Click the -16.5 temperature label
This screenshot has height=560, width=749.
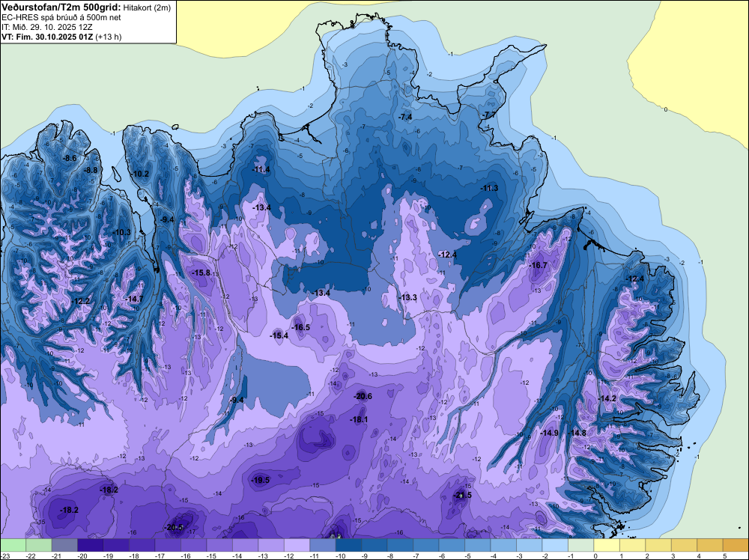point(301,327)
